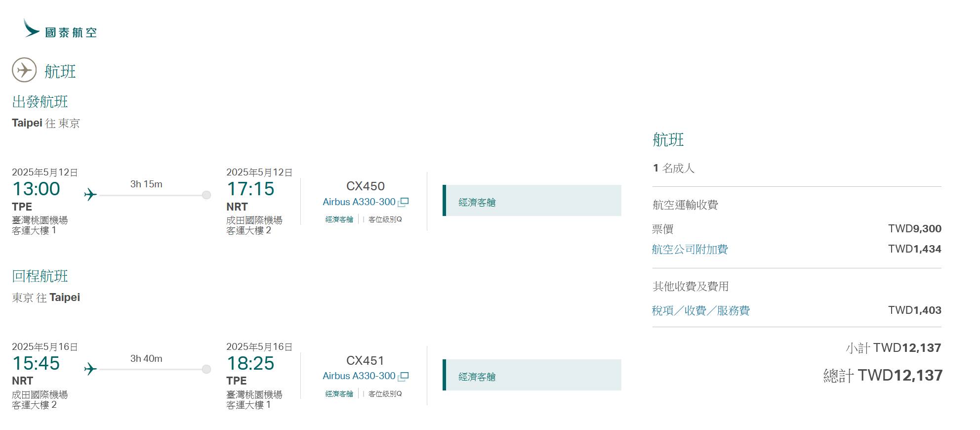Image resolution: width=980 pixels, height=430 pixels.
Task: Open the 航空公司附加費 surcharge details
Action: tap(690, 250)
